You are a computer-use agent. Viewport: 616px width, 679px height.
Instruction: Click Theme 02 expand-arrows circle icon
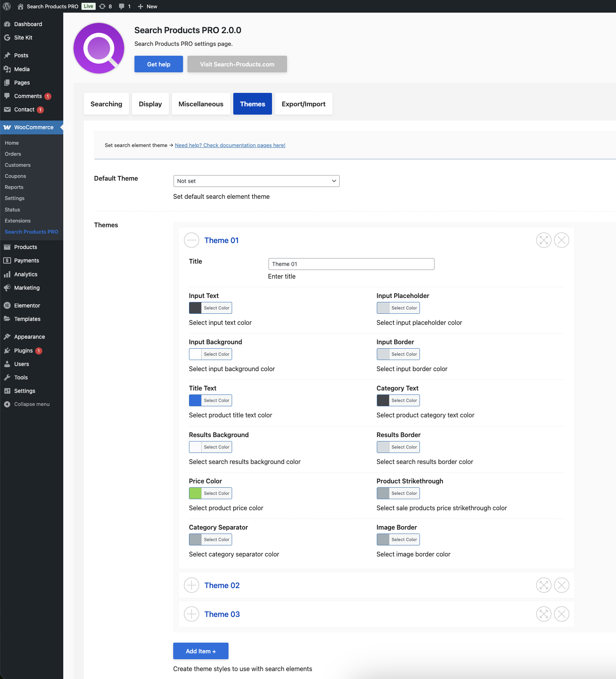coord(544,585)
